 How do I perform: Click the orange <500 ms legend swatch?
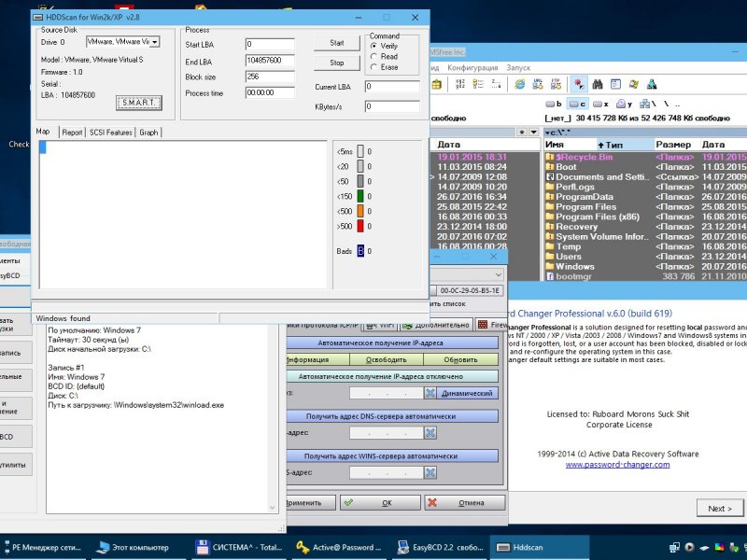click(x=360, y=211)
